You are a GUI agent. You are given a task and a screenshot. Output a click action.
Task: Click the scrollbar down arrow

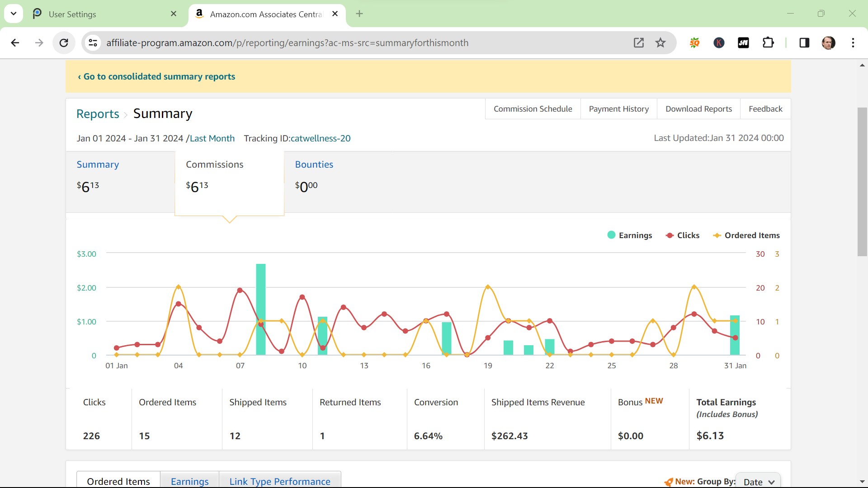862,482
